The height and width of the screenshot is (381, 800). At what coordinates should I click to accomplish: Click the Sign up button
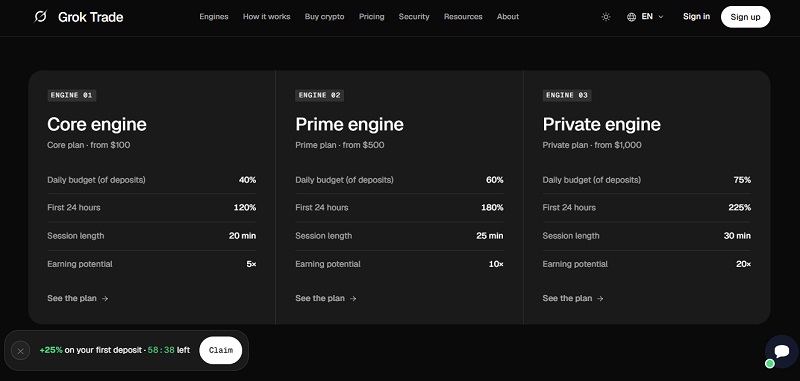click(x=745, y=17)
